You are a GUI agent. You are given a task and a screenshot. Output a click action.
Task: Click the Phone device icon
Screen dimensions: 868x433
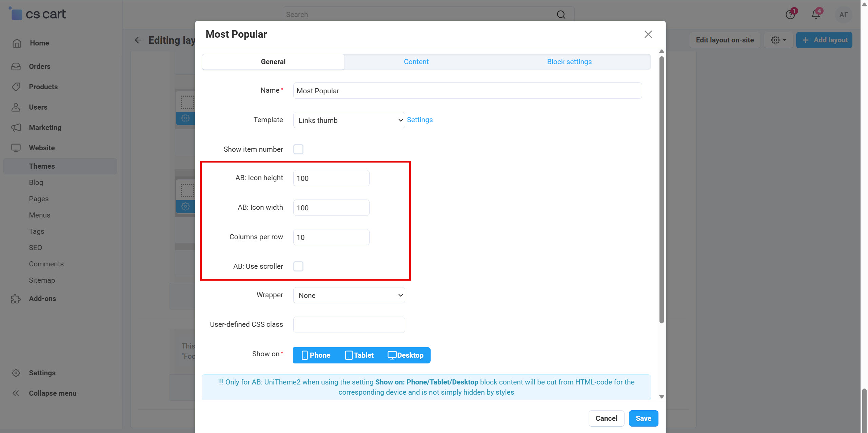[x=304, y=355]
